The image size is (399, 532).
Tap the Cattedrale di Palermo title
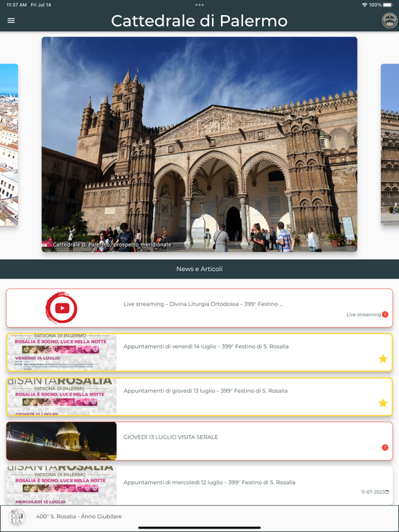click(x=199, y=21)
